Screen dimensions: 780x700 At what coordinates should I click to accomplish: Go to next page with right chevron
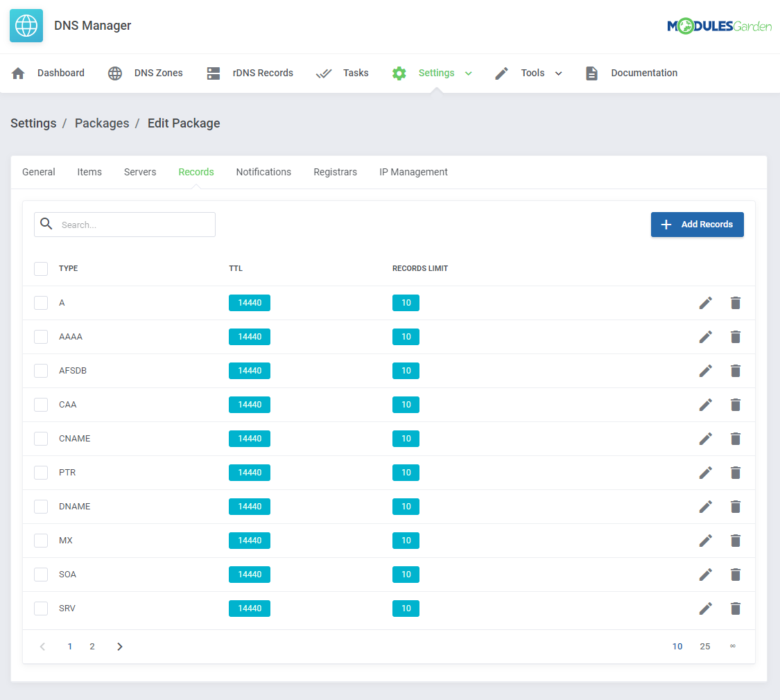click(119, 647)
